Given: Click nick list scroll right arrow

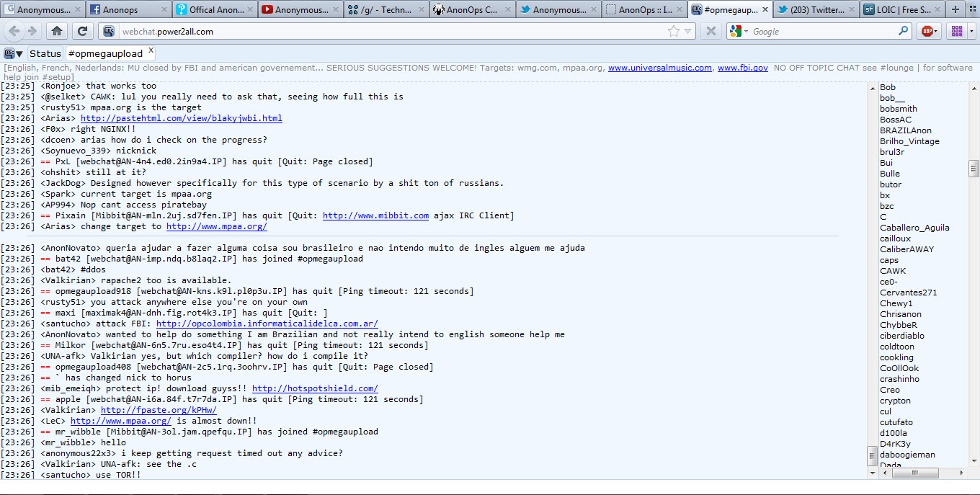Looking at the screenshot, I should (962, 473).
